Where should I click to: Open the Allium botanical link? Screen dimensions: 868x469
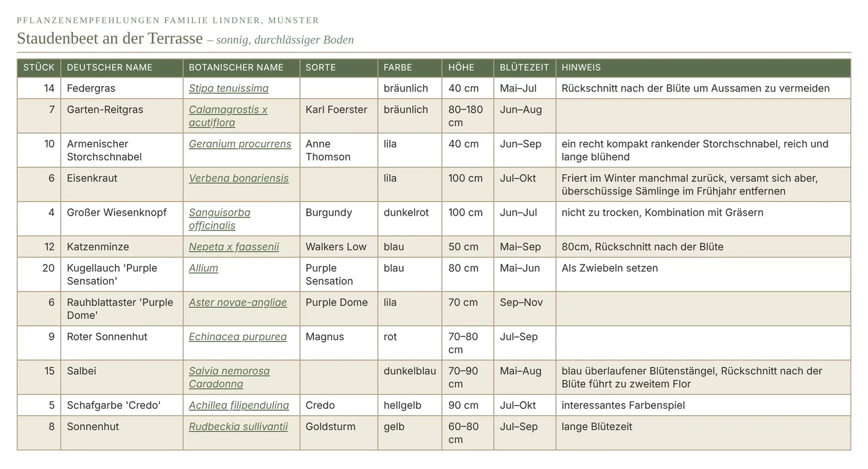pos(203,268)
